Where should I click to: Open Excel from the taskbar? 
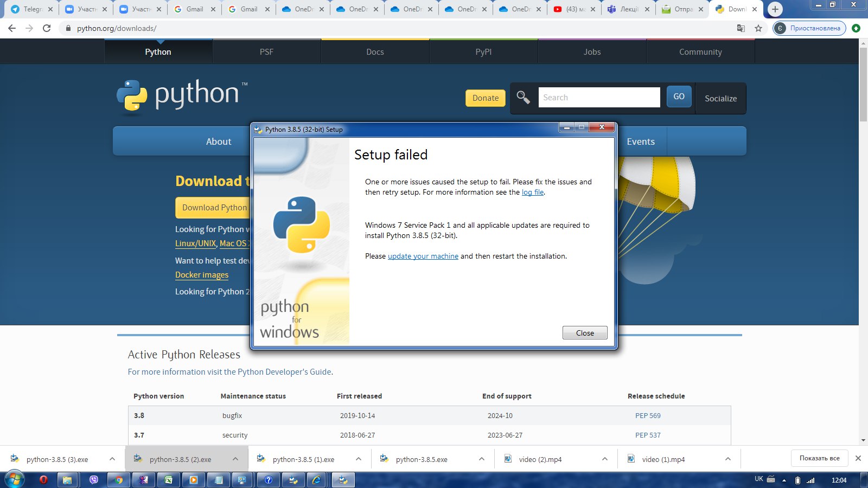[169, 480]
